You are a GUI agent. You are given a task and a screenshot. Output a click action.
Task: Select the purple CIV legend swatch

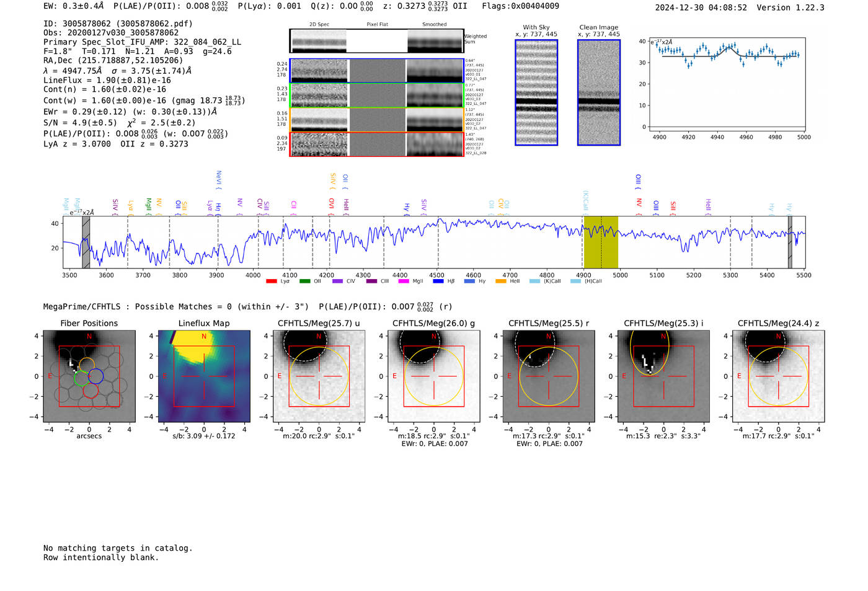coord(337,281)
